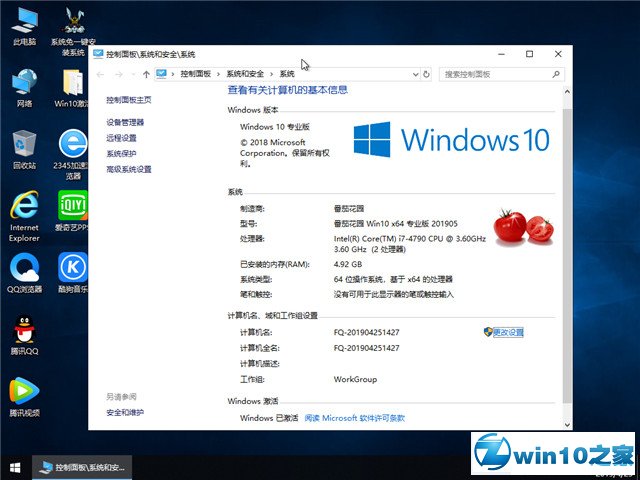Open 远程设置 link
The image size is (640, 480).
[121, 138]
